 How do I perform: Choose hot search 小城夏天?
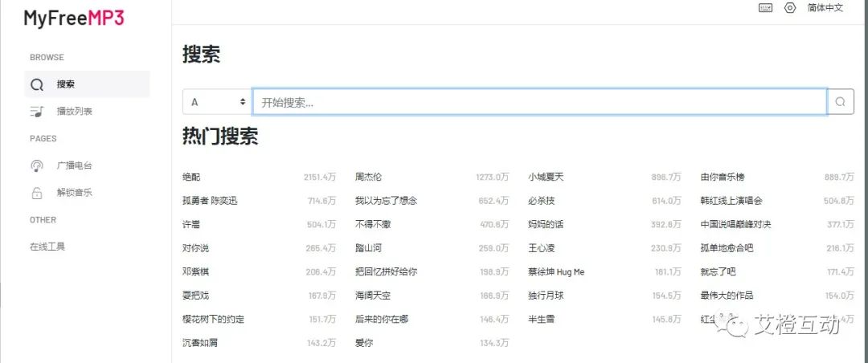tap(546, 177)
